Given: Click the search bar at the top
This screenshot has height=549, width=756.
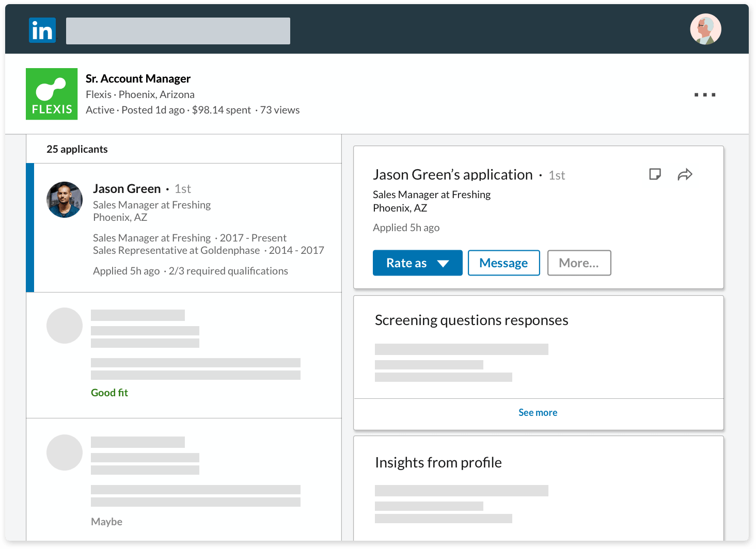Looking at the screenshot, I should pos(178,30).
